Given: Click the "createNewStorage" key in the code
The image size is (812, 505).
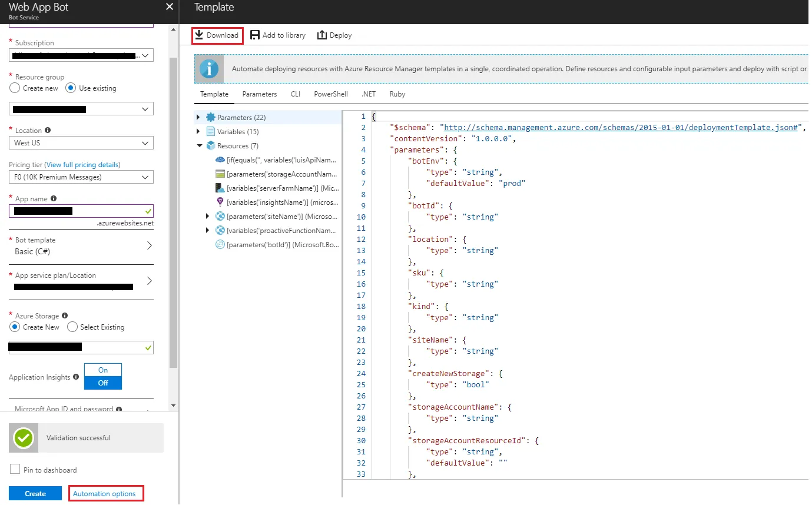Looking at the screenshot, I should pos(449,374).
